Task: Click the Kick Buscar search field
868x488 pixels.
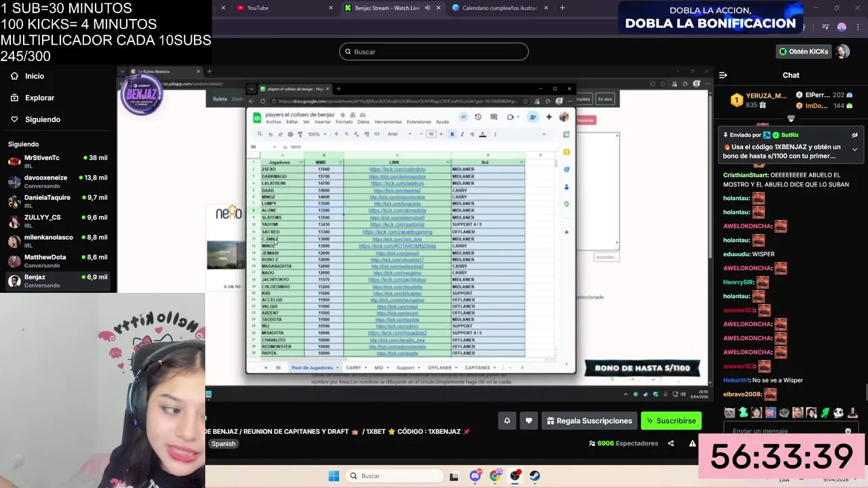Action: coord(434,52)
